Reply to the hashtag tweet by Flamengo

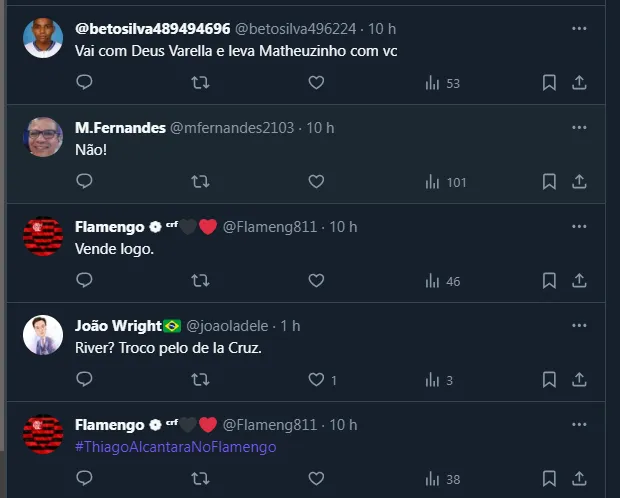[84, 479]
